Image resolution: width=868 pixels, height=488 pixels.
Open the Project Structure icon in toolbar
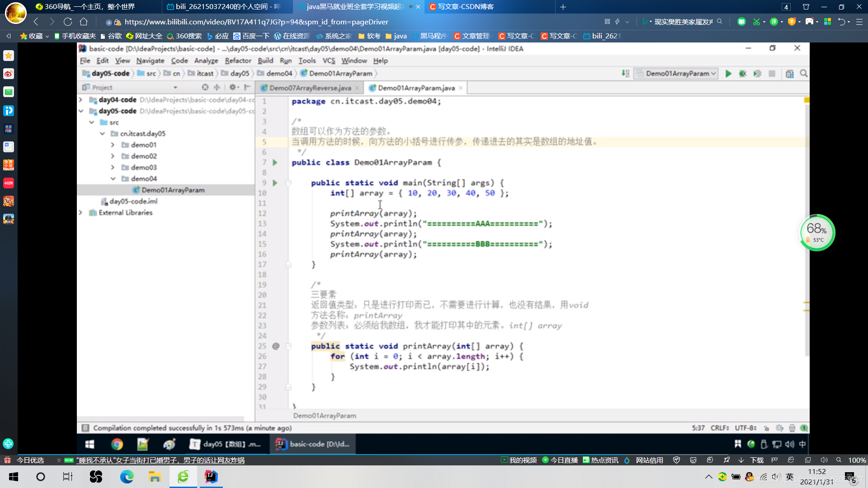click(x=789, y=74)
